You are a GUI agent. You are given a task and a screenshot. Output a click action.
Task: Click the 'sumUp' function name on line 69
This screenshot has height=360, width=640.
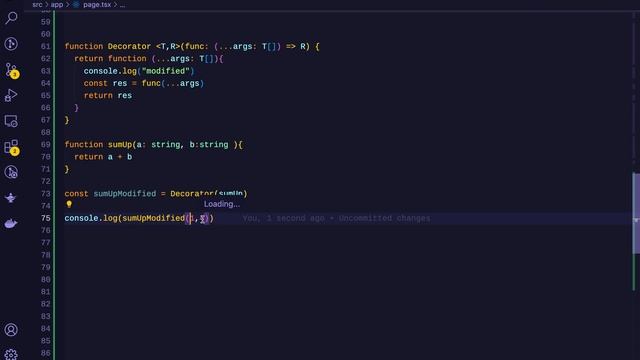pyautogui.click(x=120, y=144)
